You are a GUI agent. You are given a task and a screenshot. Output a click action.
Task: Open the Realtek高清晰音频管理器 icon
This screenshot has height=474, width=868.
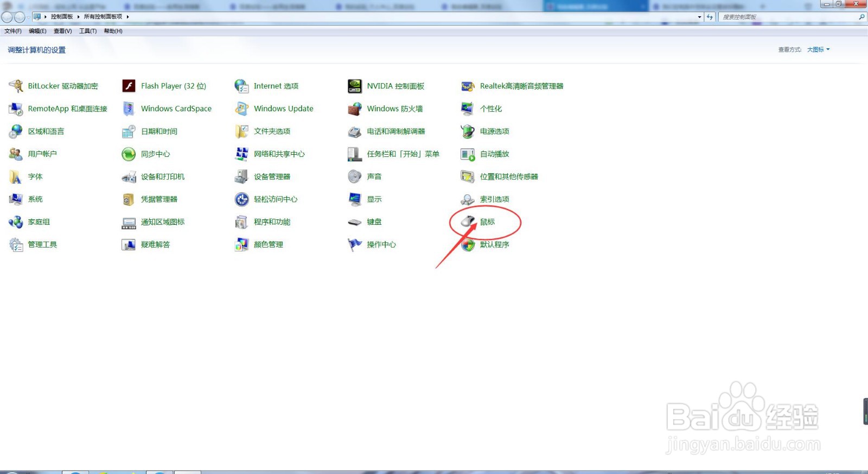pyautogui.click(x=468, y=86)
